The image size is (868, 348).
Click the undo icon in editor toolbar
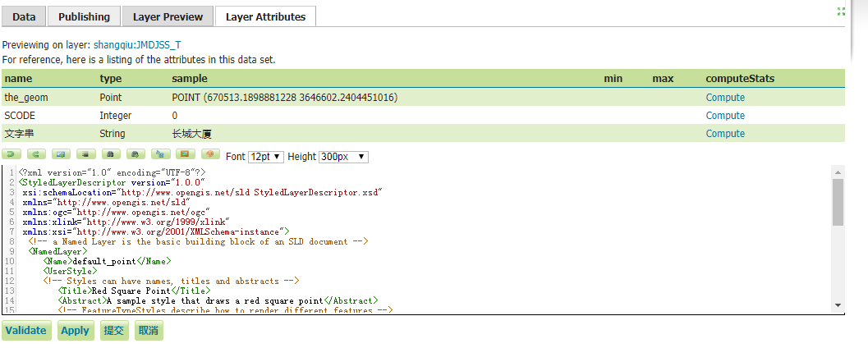(x=11, y=154)
